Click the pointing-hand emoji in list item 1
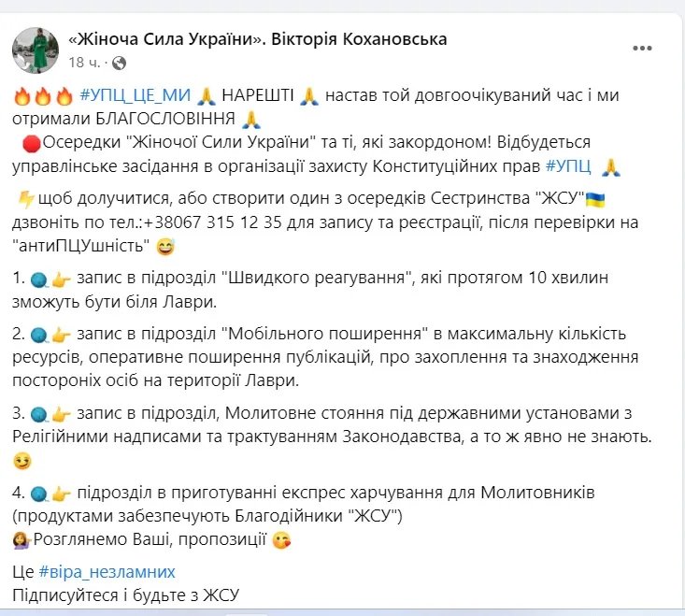The height and width of the screenshot is (616, 685). 62,280
